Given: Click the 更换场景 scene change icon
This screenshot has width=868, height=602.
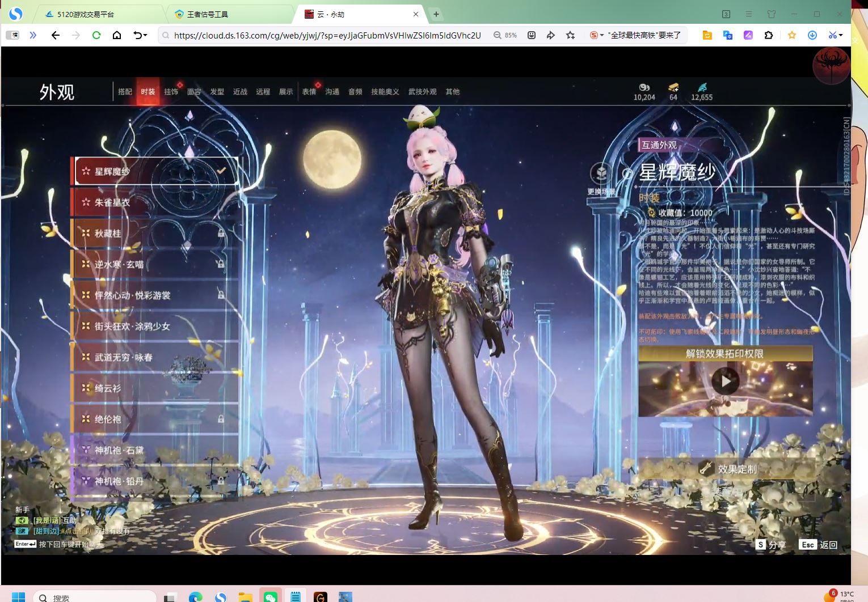Looking at the screenshot, I should (x=601, y=173).
